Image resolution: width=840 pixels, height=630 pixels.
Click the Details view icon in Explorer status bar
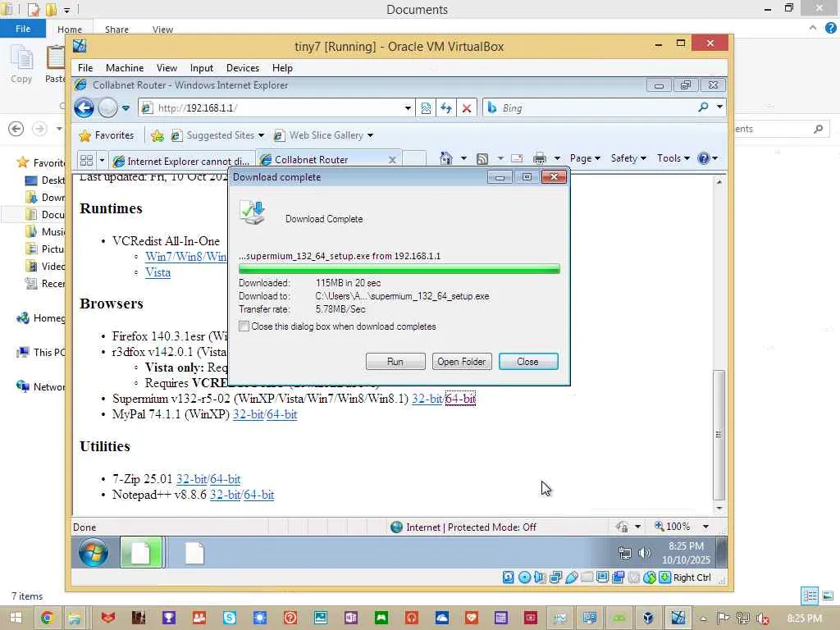point(810,596)
